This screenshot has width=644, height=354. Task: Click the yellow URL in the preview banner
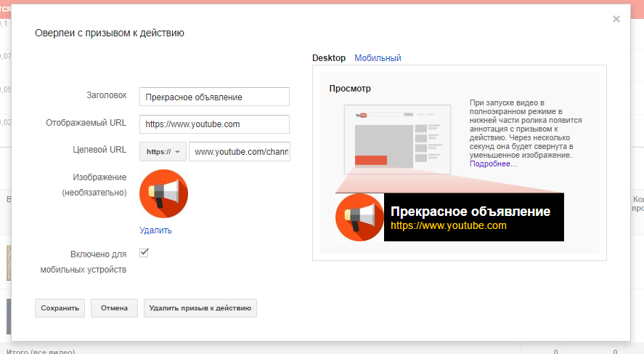tap(449, 225)
